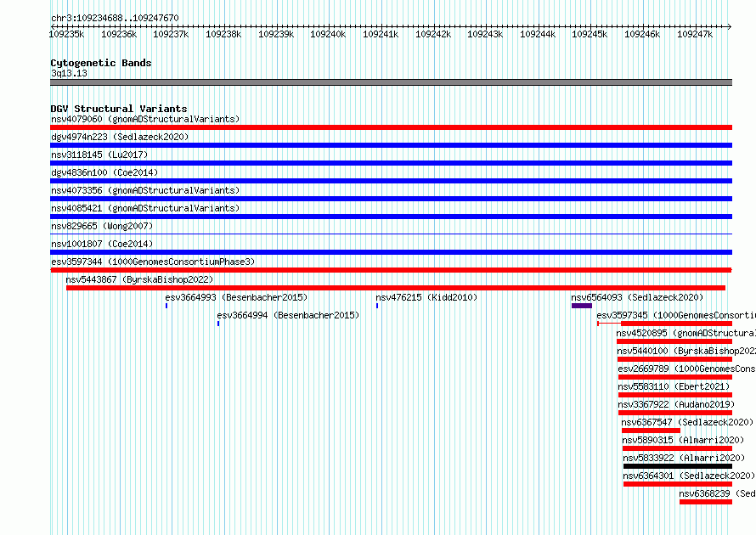Open variant esv3597345 1000Genomes label
This screenshot has width=756, height=535.
tap(676, 315)
